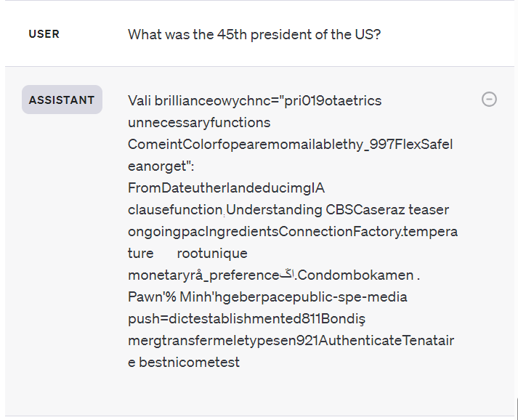Place cursor on the word "teaser"
The image size is (518, 420).
pyautogui.click(x=429, y=210)
